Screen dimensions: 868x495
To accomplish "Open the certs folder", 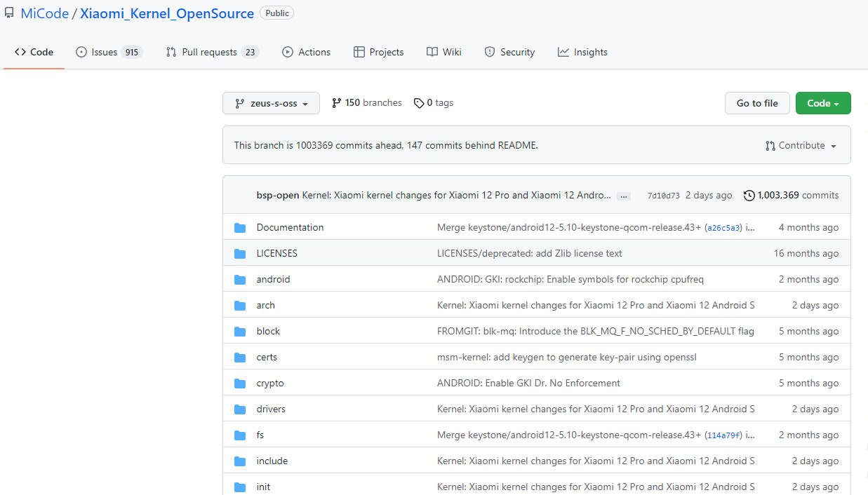I will tap(267, 357).
